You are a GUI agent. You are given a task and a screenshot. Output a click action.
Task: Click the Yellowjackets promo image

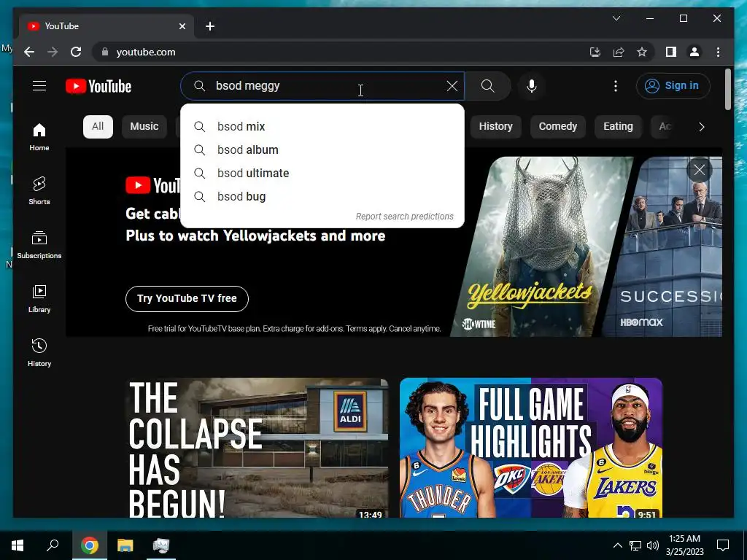pyautogui.click(x=541, y=246)
